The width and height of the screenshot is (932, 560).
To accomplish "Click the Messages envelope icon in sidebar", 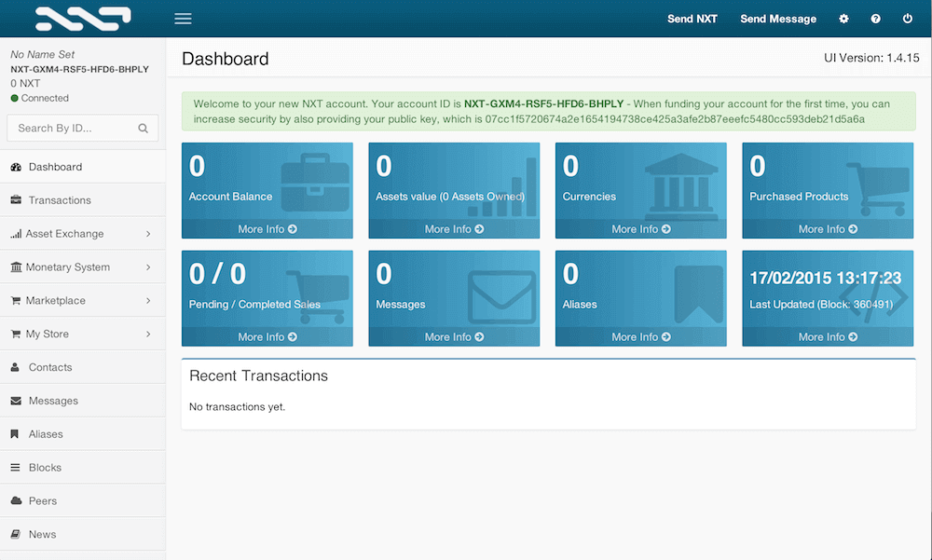I will pos(16,401).
